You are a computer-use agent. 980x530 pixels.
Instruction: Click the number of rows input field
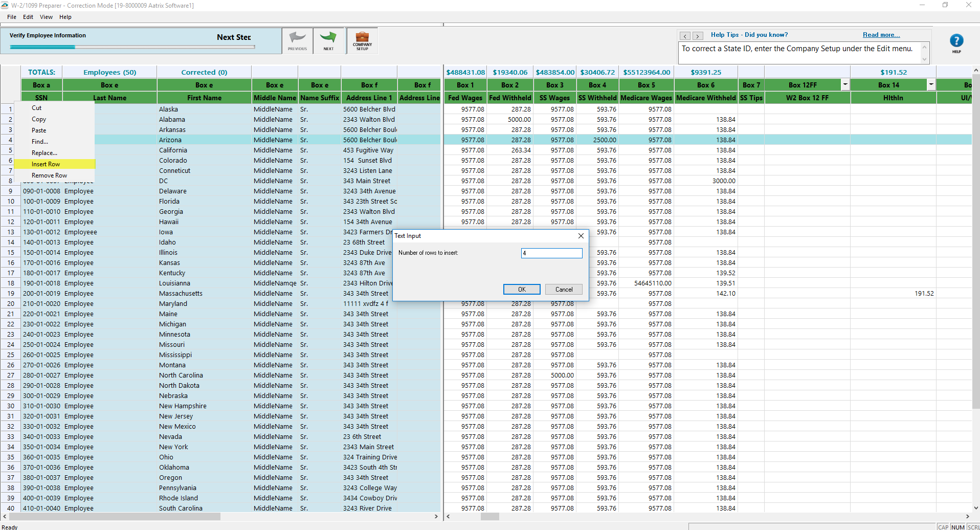551,253
